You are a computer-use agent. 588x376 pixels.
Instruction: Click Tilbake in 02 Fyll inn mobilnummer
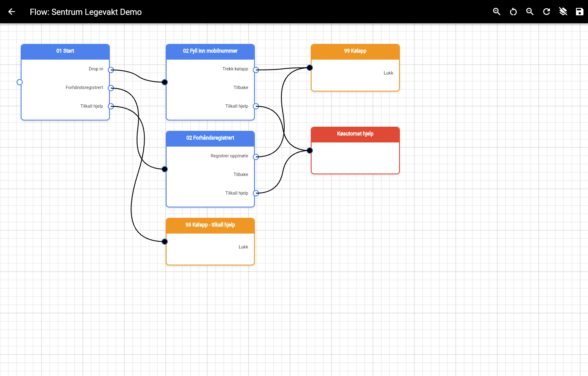point(241,88)
